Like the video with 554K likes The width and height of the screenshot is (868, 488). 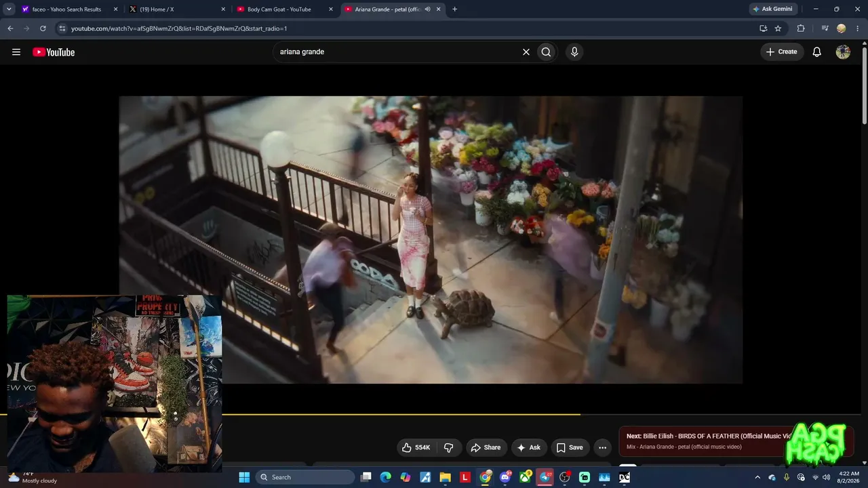click(416, 447)
